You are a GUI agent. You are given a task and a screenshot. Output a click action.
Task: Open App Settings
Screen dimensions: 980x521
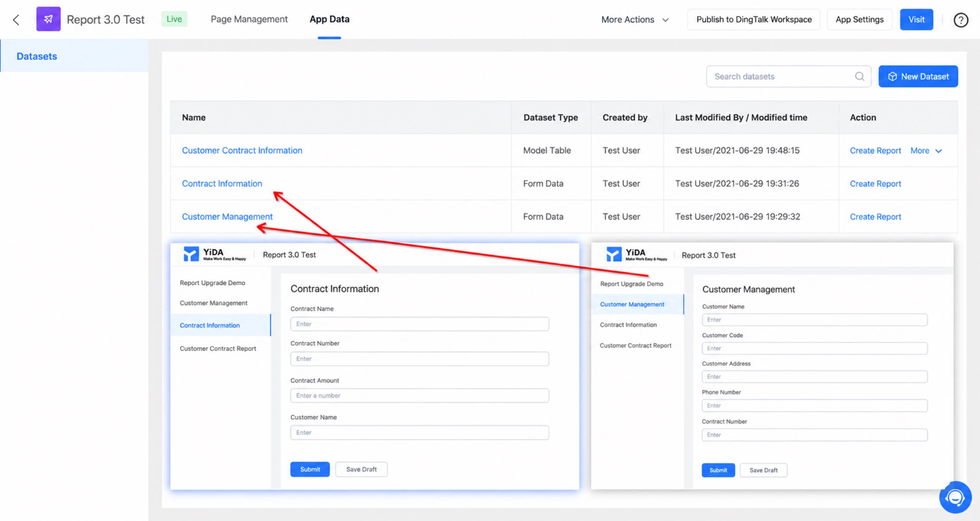(x=859, y=19)
